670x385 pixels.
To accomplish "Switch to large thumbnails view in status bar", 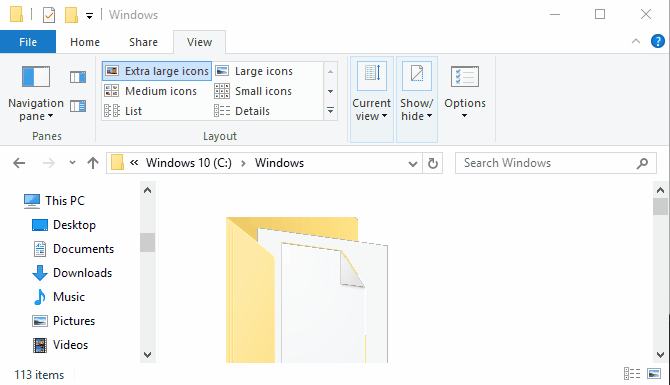I will (x=654, y=374).
